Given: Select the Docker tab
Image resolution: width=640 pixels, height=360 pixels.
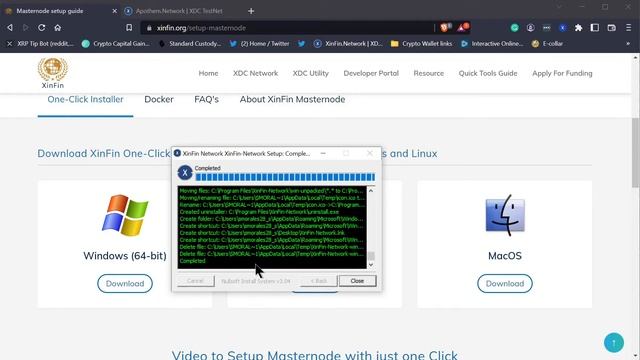Looking at the screenshot, I should point(159,100).
